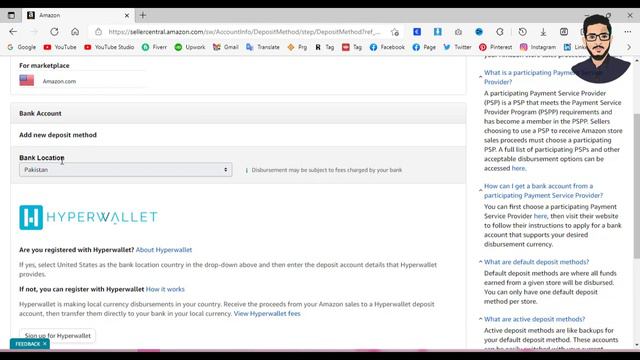Go back with the browser back arrow

13,31
